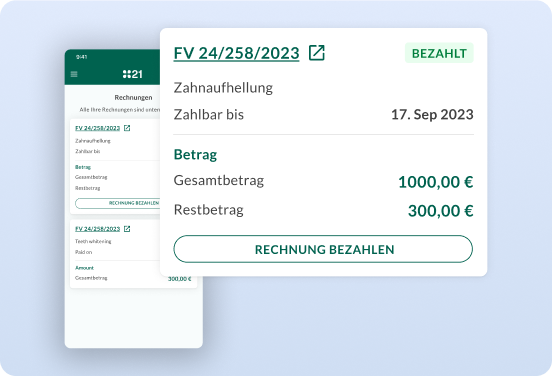Screen dimensions: 552x376
Task: Select the Rechnungen heading in phone view
Action: 133,98
